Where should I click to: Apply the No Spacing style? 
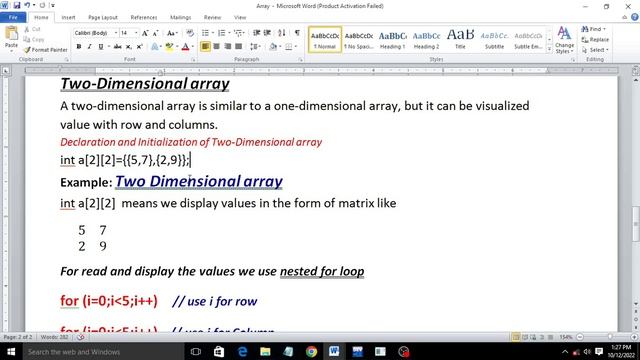click(359, 40)
